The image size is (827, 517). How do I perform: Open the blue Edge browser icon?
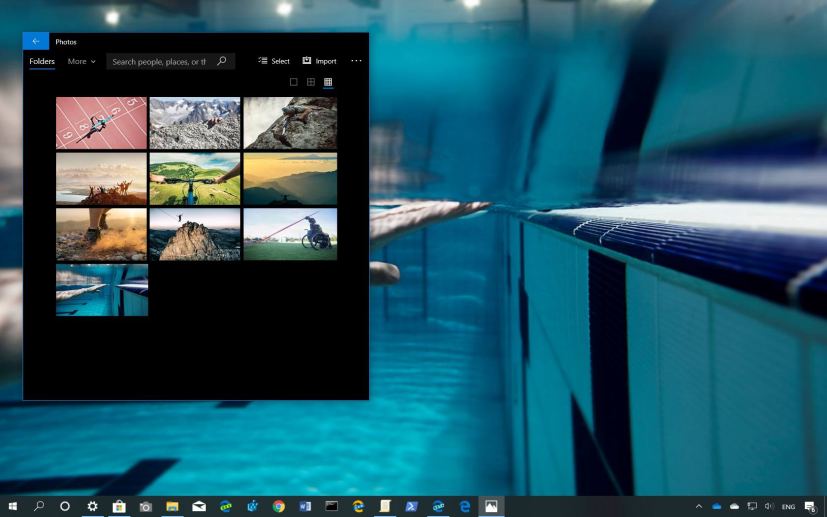[465, 506]
